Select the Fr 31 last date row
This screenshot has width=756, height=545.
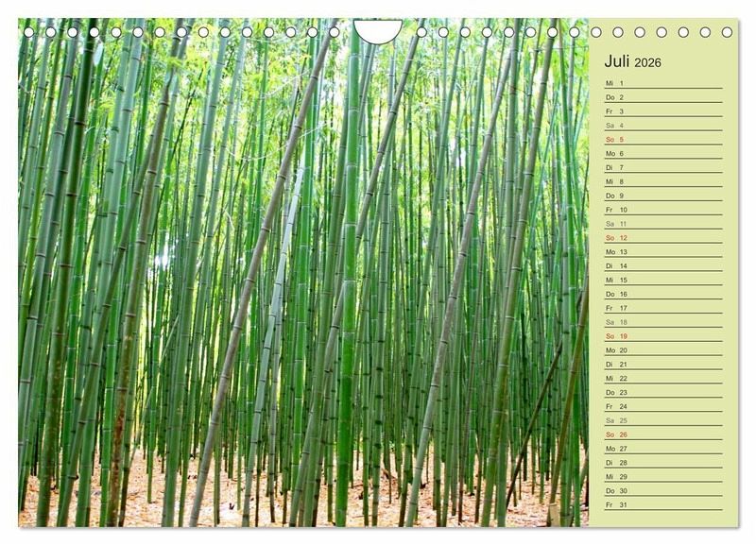click(662, 504)
